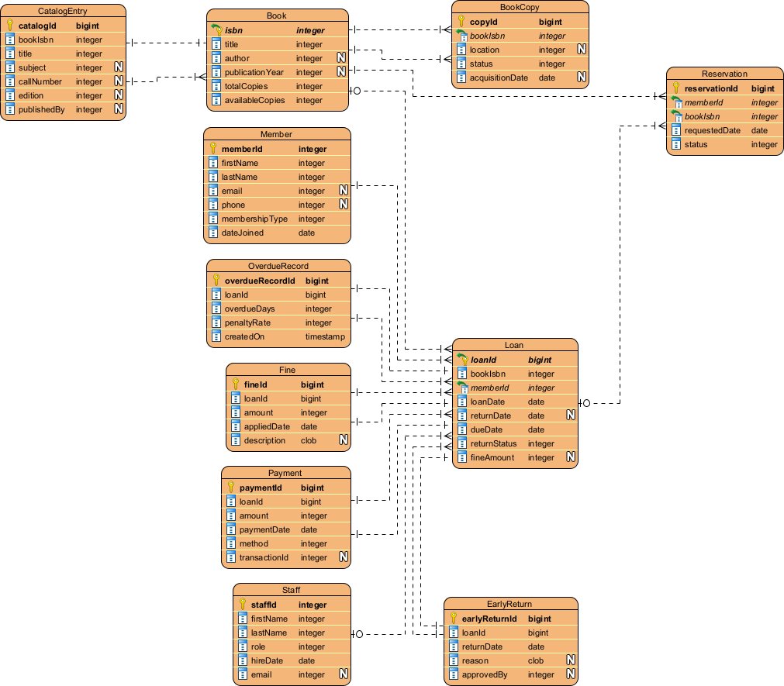The width and height of the screenshot is (784, 686).
Task: Select the Reservation entity header
Action: click(x=724, y=74)
